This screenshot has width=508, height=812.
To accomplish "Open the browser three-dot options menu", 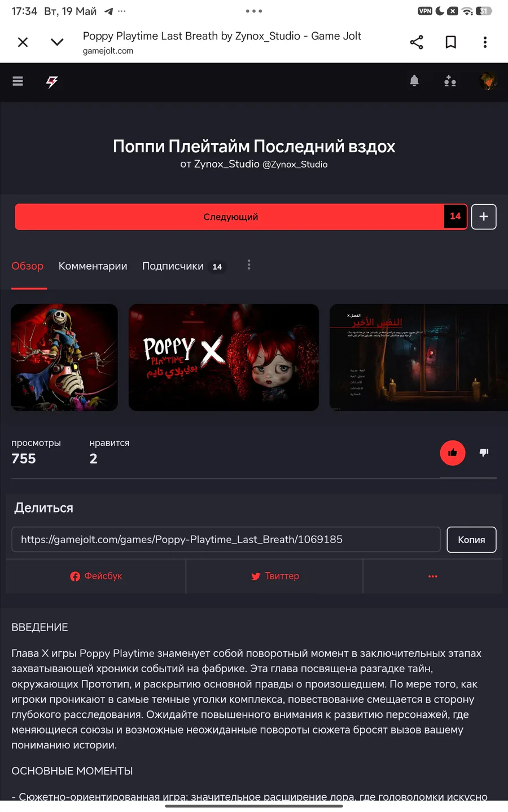I will (485, 42).
